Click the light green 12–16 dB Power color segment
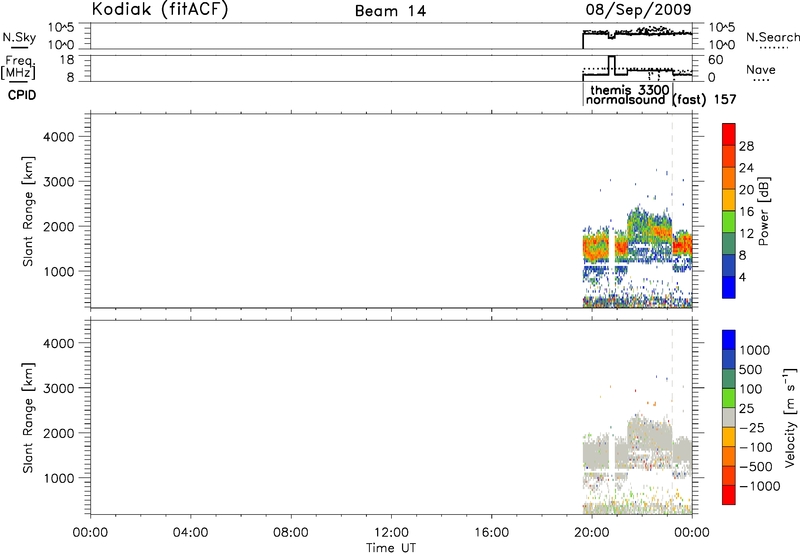 (x=729, y=222)
